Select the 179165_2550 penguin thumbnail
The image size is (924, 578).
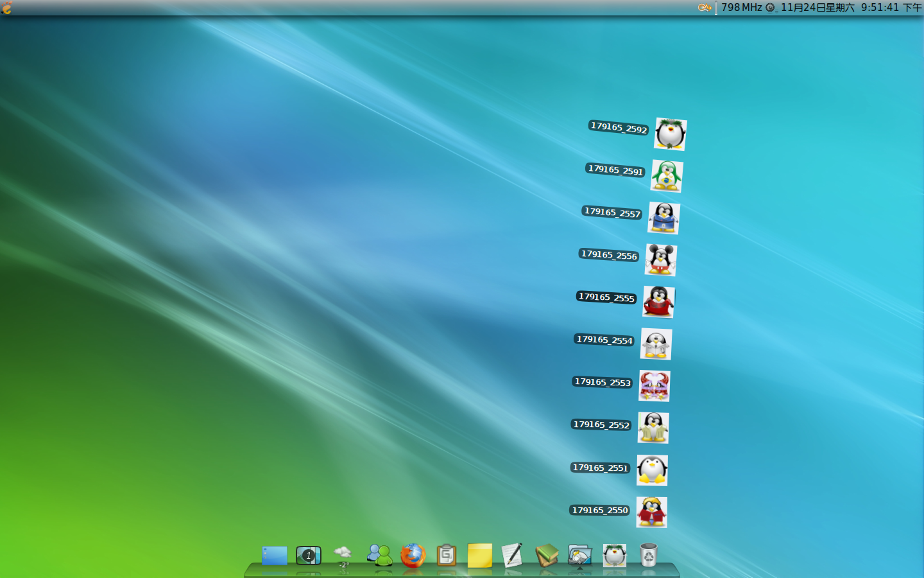click(x=651, y=512)
